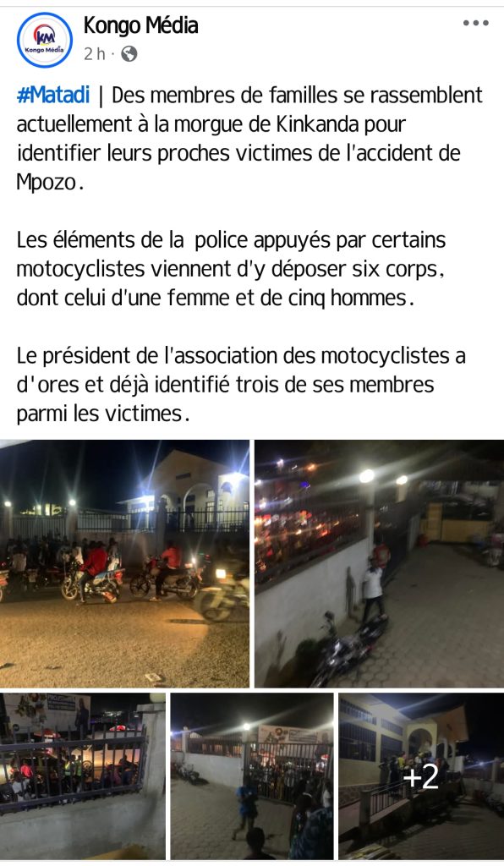
Task: Open the photo of motorcyclists outside the building
Action: (125, 563)
